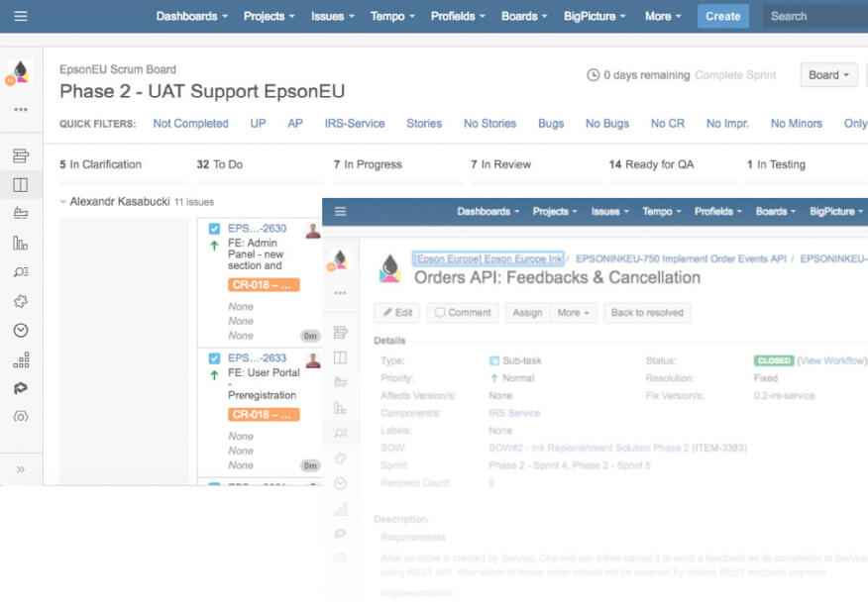Viewport: 868px width, 610px height.
Task: Open the Tempo menu in the top bar
Action: [x=393, y=16]
